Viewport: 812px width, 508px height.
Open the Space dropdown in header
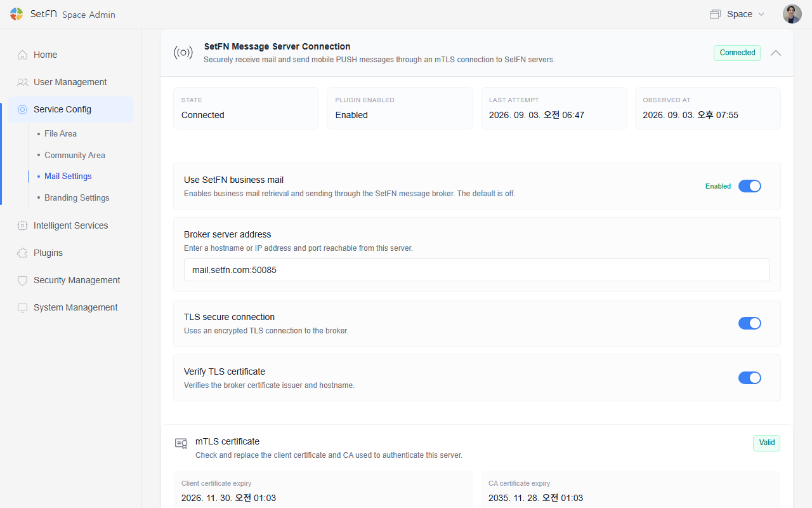(738, 14)
